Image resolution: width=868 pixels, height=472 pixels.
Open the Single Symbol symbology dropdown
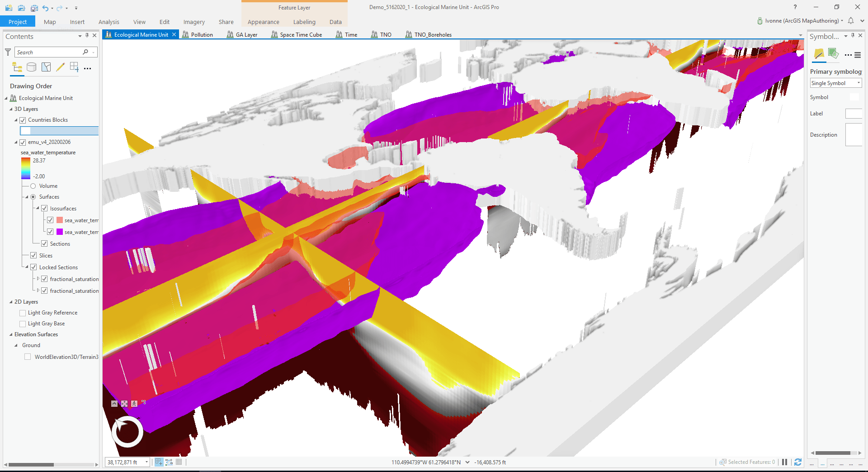click(835, 83)
